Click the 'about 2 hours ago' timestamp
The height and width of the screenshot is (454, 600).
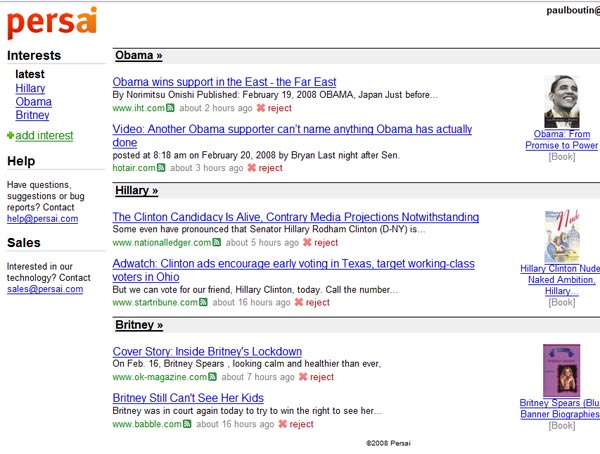pyautogui.click(x=216, y=108)
